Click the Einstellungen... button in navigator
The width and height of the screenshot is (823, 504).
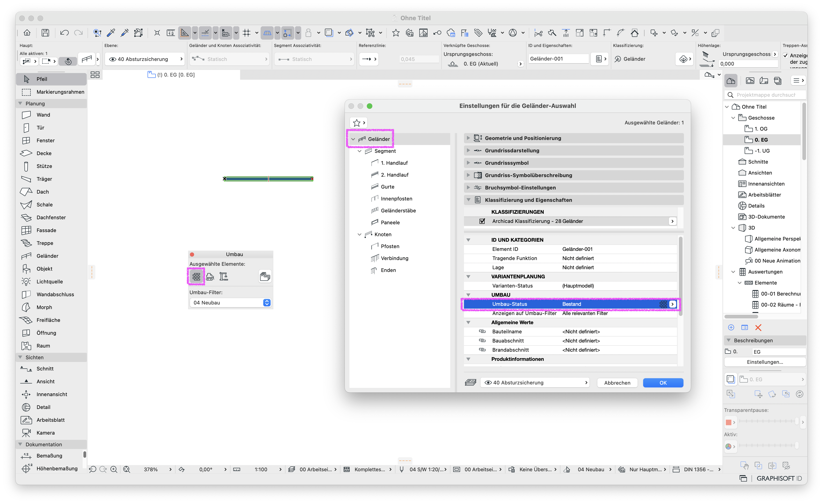tap(765, 362)
